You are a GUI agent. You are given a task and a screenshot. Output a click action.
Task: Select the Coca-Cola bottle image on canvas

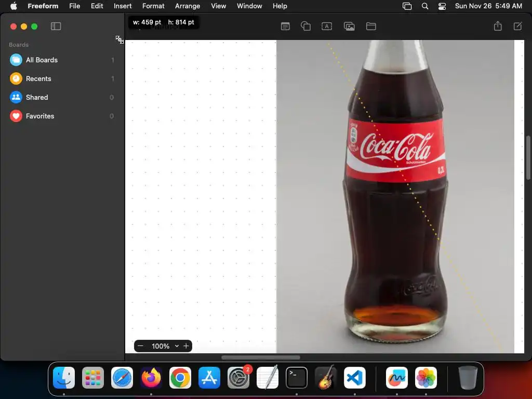(x=395, y=197)
